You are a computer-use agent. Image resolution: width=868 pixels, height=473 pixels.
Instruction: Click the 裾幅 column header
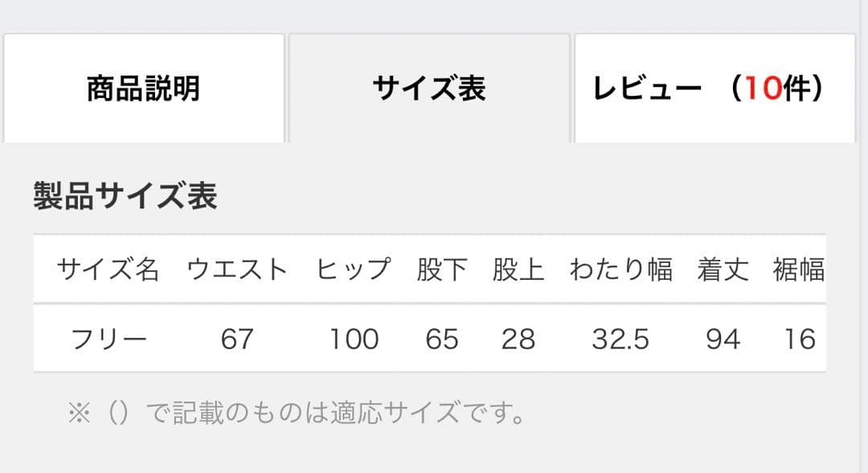click(x=800, y=269)
